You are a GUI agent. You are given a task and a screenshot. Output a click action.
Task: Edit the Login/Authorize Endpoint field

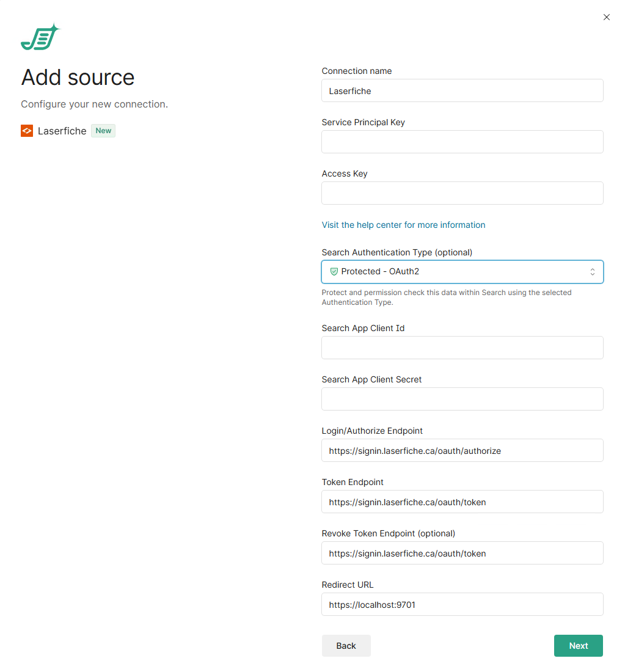[x=462, y=450]
